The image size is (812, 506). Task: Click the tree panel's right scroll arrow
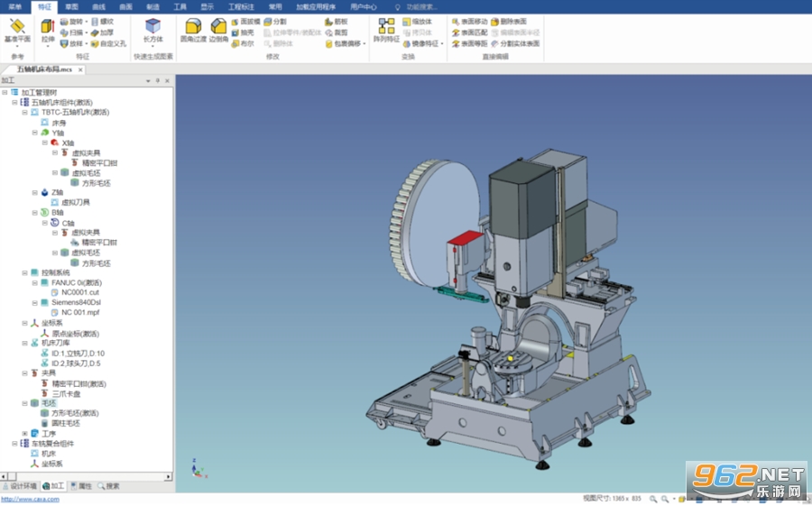pos(168,476)
